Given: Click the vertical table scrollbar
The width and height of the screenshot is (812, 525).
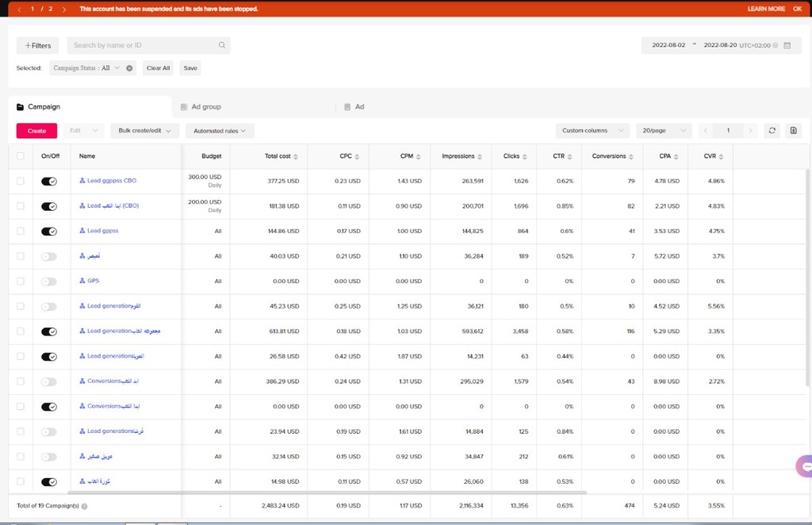Looking at the screenshot, I should (806, 277).
